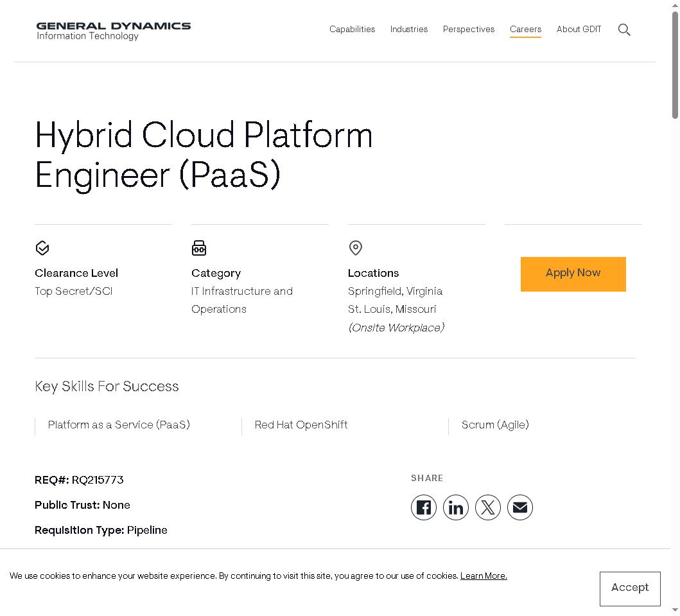Accept the cookie notice
The image size is (680, 616).
tap(630, 588)
